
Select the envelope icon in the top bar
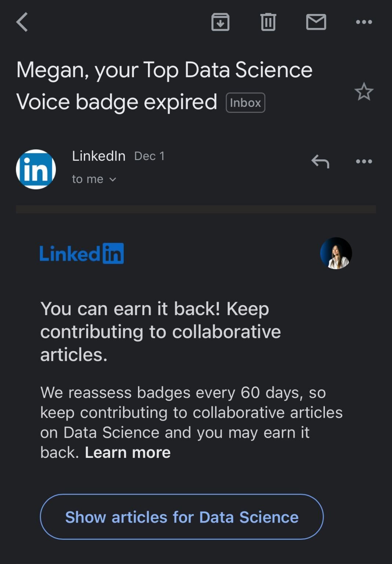click(x=316, y=22)
